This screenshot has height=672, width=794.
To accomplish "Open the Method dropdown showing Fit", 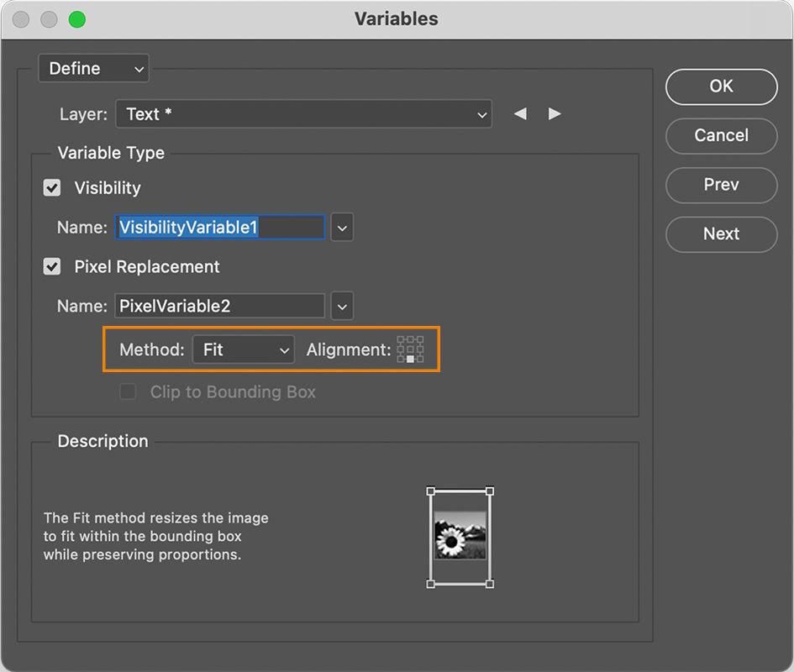I will (243, 349).
